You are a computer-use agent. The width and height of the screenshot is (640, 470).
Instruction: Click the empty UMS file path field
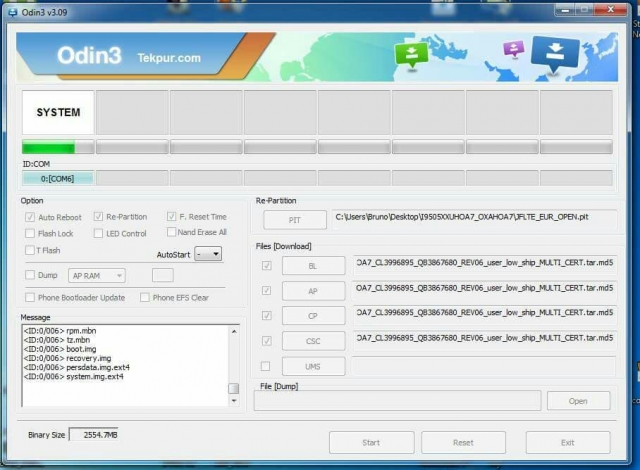(x=484, y=366)
